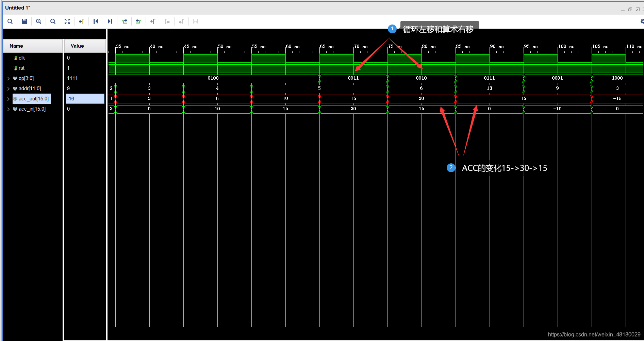The image size is (644, 341).
Task: Click the value 0 for acc_in
Action: (68, 109)
